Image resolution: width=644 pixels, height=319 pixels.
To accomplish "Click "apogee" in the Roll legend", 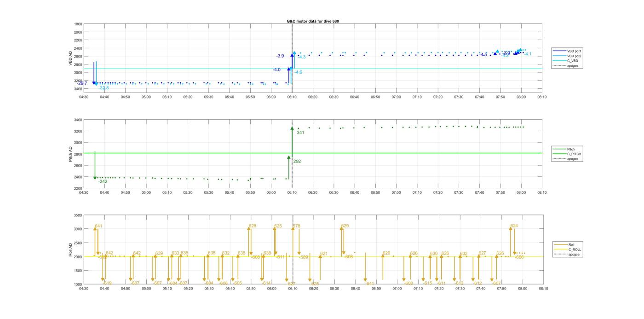I will pos(574,254).
